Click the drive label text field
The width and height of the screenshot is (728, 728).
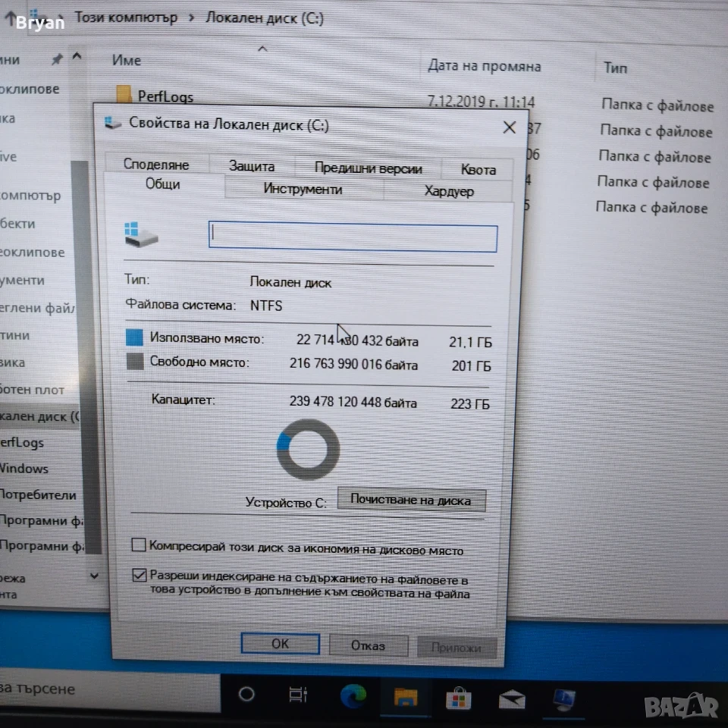pyautogui.click(x=353, y=237)
